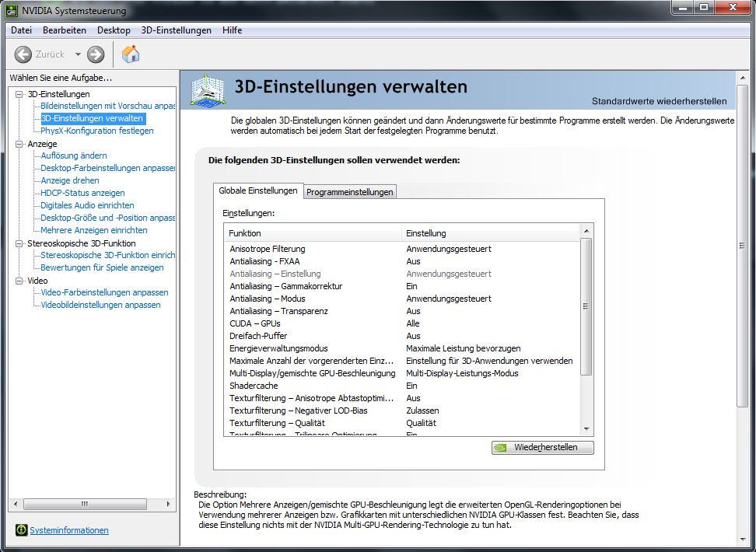
Task: Open Videobildeinstellungen anpassen
Action: pyautogui.click(x=100, y=306)
